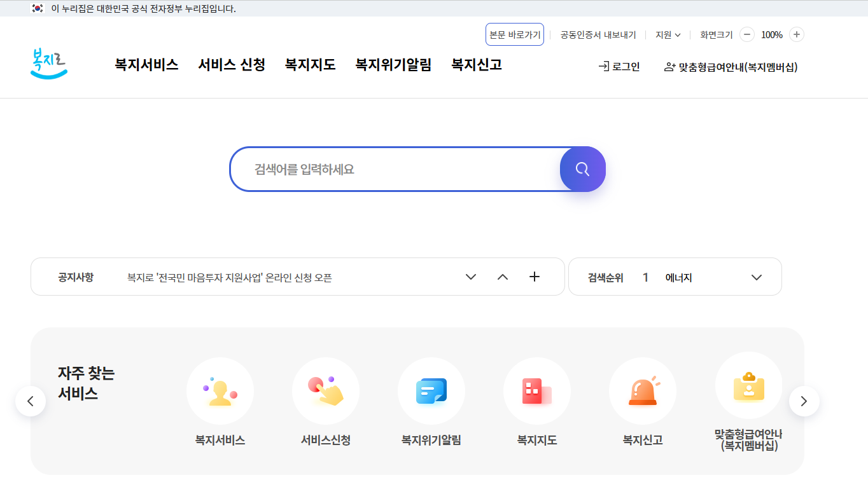Open the 복지신고 siren icon
868x487 pixels.
click(x=643, y=391)
